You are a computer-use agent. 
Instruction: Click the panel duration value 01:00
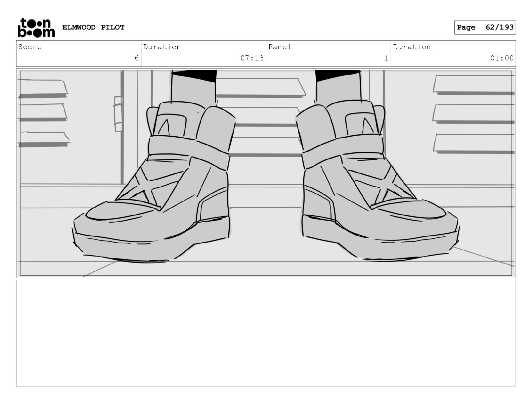click(x=502, y=58)
